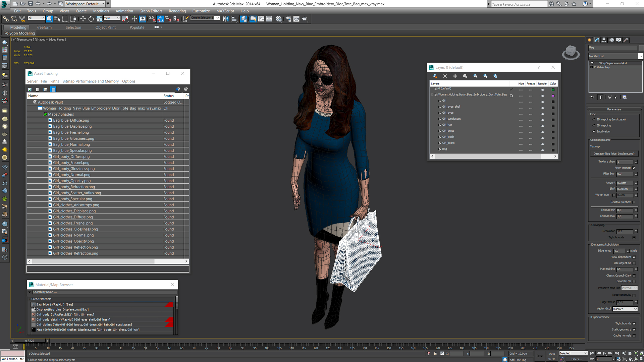Click the Set K. button
644x362 pixels.
(552, 359)
